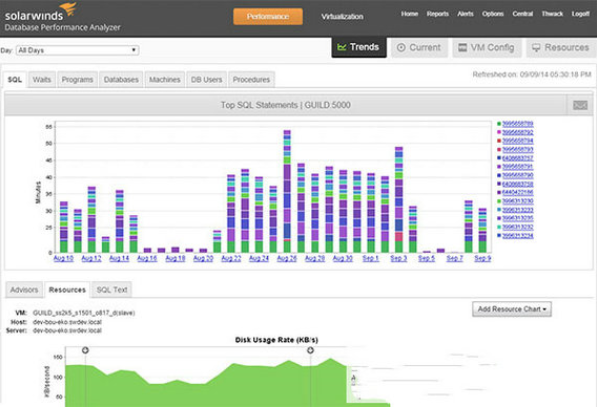Image resolution: width=597 pixels, height=407 pixels.
Task: Click the stacked bar above Sep 3
Action: point(399,200)
